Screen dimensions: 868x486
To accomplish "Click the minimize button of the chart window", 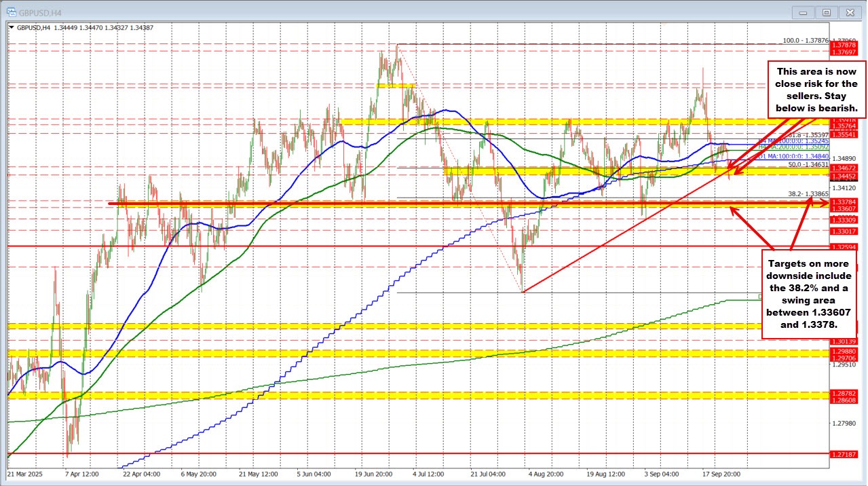I will pos(802,12).
